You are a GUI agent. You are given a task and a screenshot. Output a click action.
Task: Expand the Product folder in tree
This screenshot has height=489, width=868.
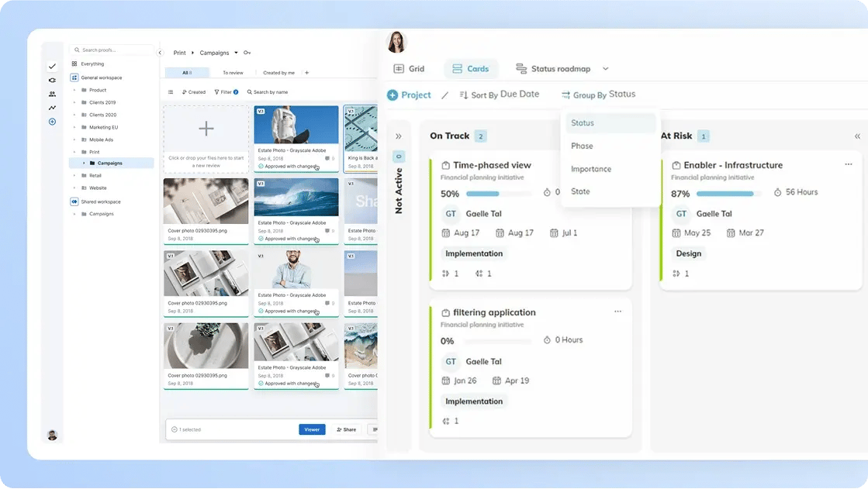74,90
